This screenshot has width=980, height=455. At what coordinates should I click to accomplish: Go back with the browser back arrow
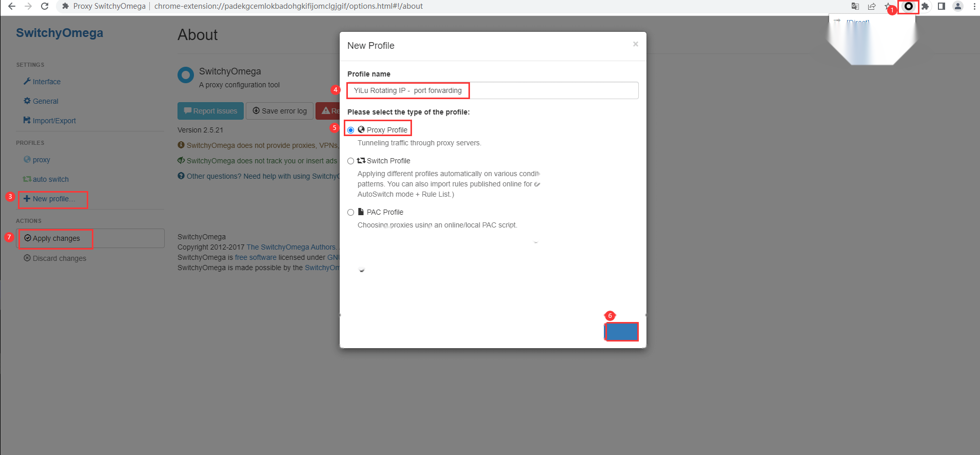[x=12, y=6]
